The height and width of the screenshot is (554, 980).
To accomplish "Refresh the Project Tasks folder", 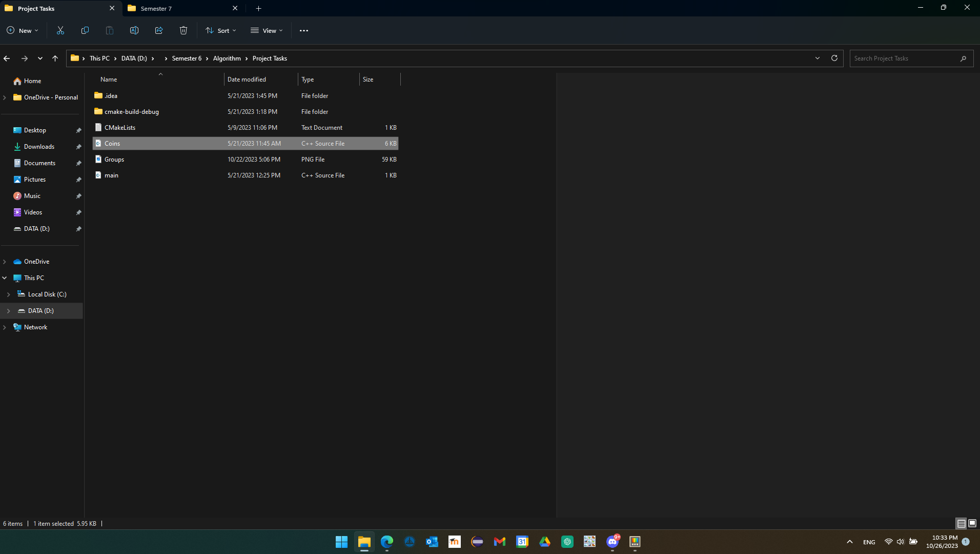I will (x=834, y=58).
